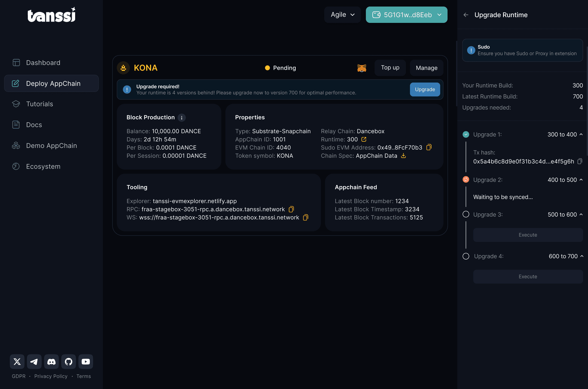Open the 5G1G1w..d8Eeb account dropdown
Image resolution: width=588 pixels, height=389 pixels.
point(407,15)
